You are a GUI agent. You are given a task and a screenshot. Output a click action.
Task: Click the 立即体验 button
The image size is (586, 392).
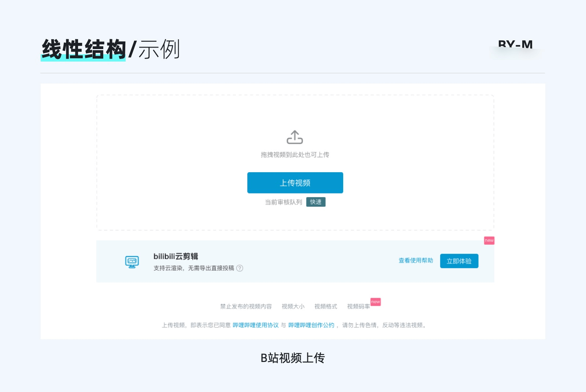tap(459, 261)
